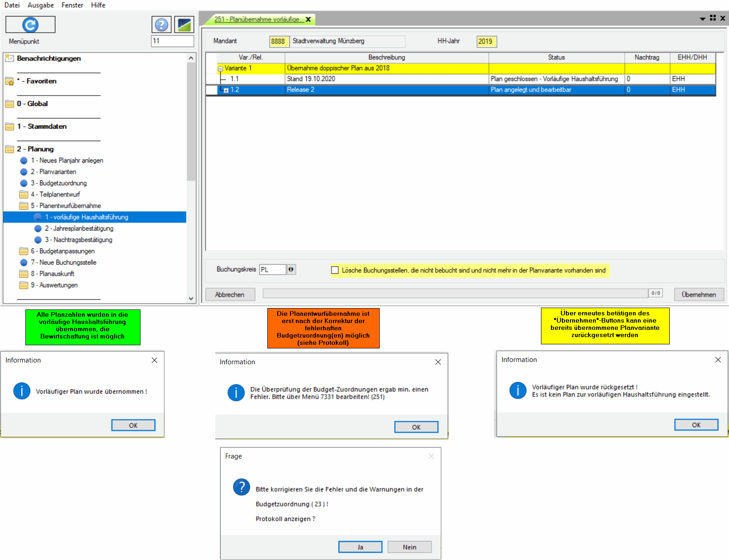The width and height of the screenshot is (729, 560).
Task: Click the Buchungskreis lookup icon
Action: pos(291,270)
